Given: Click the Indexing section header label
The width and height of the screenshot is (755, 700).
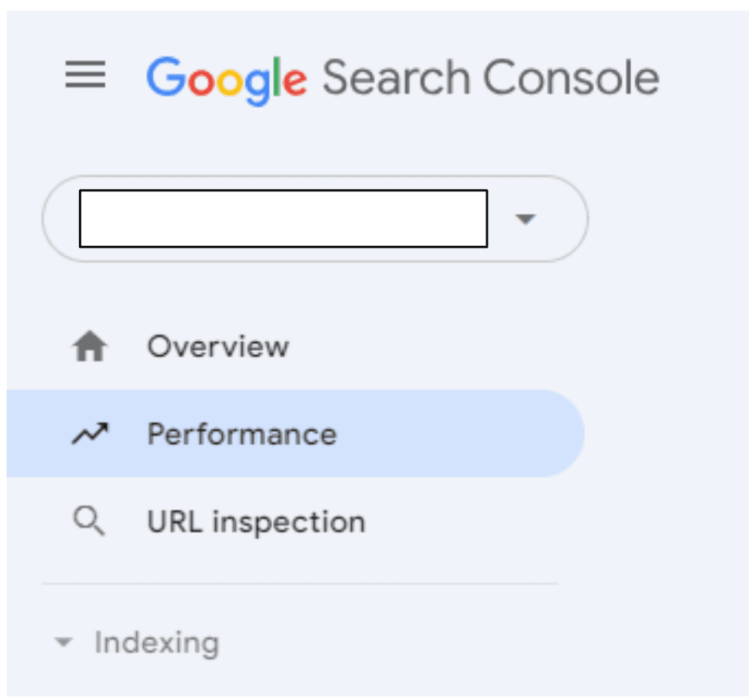Looking at the screenshot, I should pyautogui.click(x=156, y=642).
